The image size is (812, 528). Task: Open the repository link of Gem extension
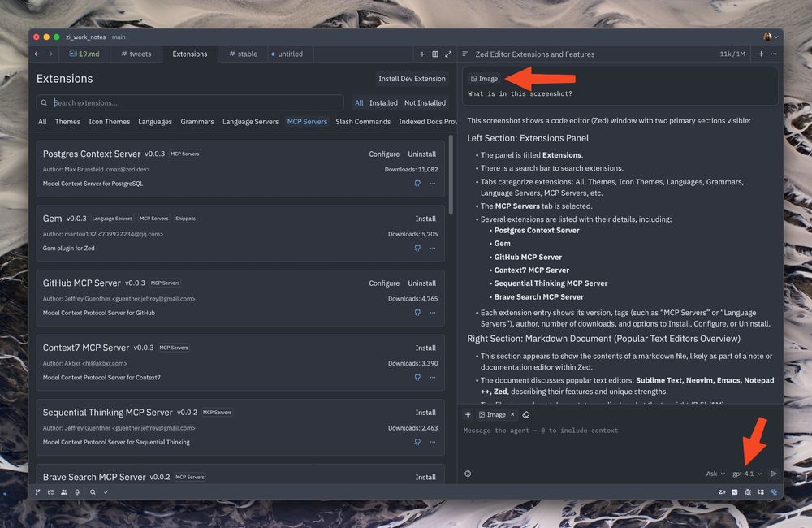pos(417,249)
